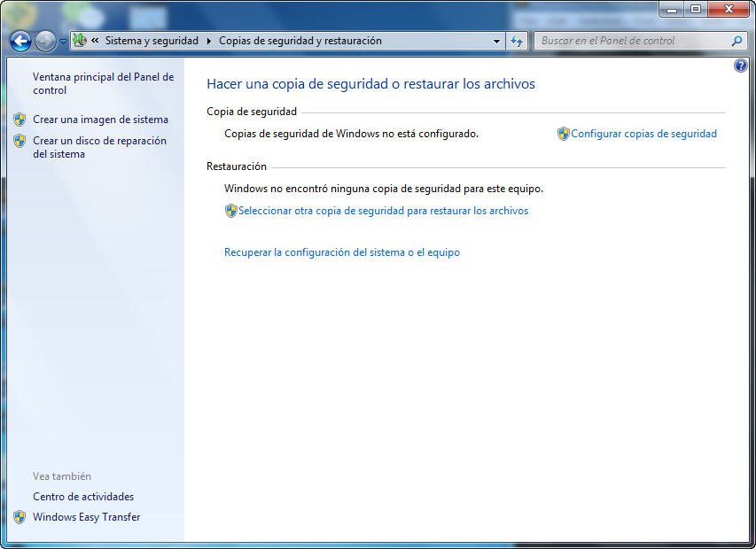Close the window with the red X

point(729,9)
